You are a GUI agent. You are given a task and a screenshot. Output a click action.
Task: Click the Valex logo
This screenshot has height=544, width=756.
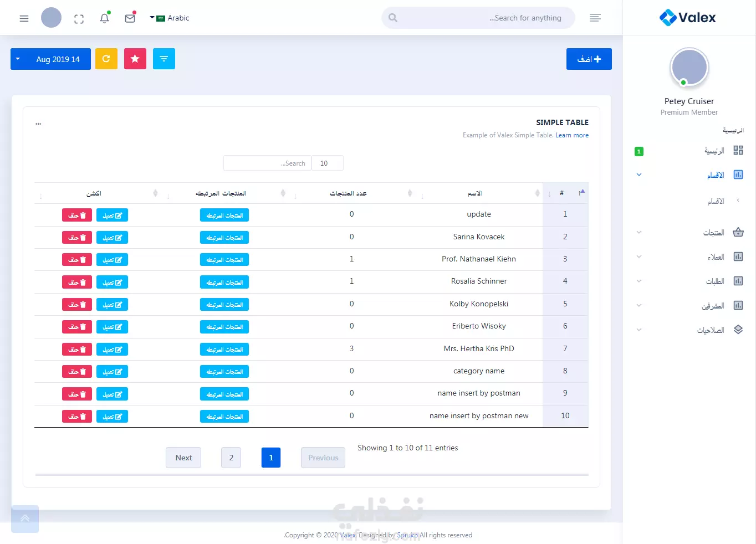click(x=688, y=18)
